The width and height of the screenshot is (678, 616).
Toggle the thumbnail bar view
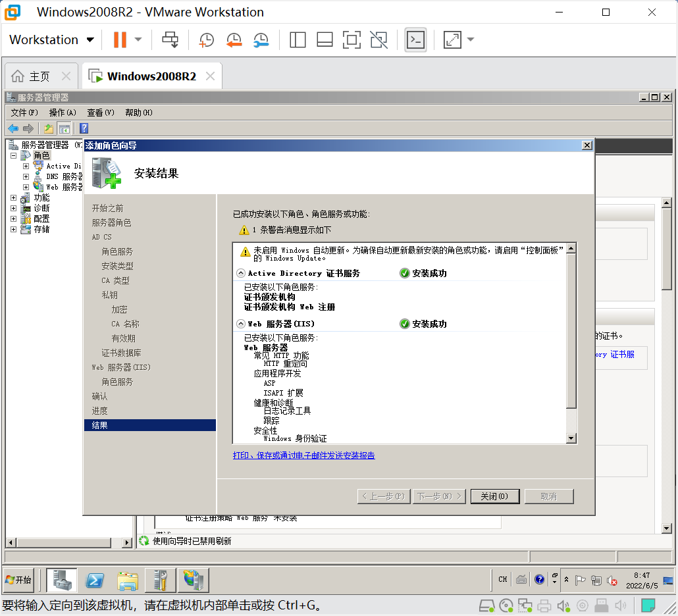click(x=325, y=39)
